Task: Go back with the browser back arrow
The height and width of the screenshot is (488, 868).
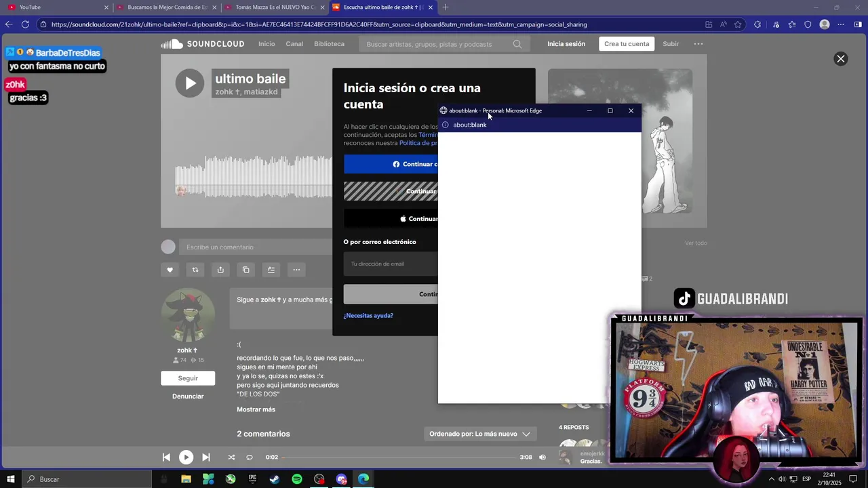Action: click(x=9, y=24)
